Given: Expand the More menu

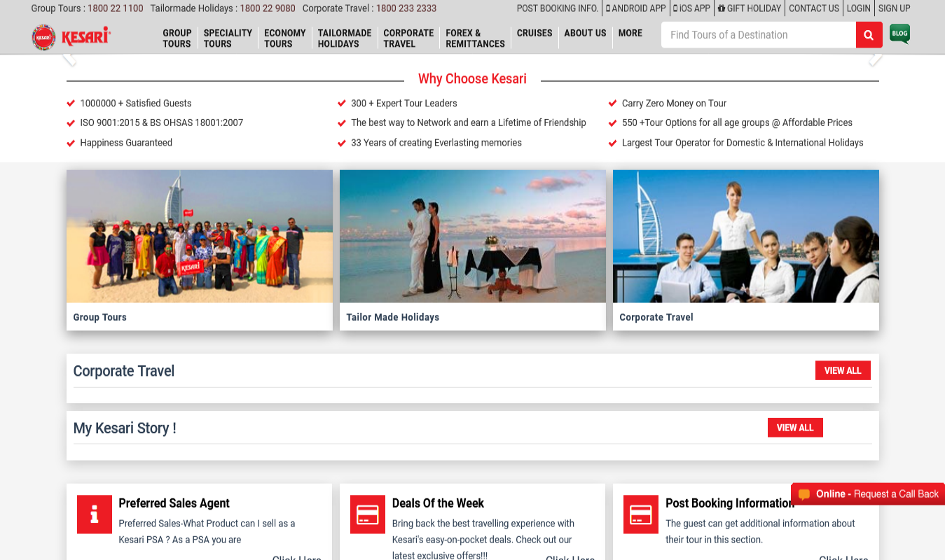Looking at the screenshot, I should (630, 33).
